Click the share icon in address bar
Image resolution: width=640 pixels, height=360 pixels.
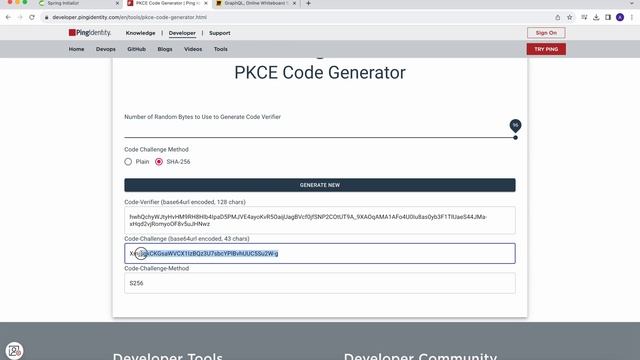coord(558,18)
